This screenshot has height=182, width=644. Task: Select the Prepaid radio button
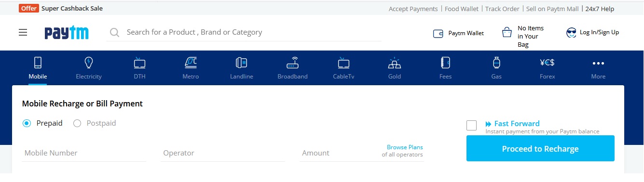click(x=27, y=123)
